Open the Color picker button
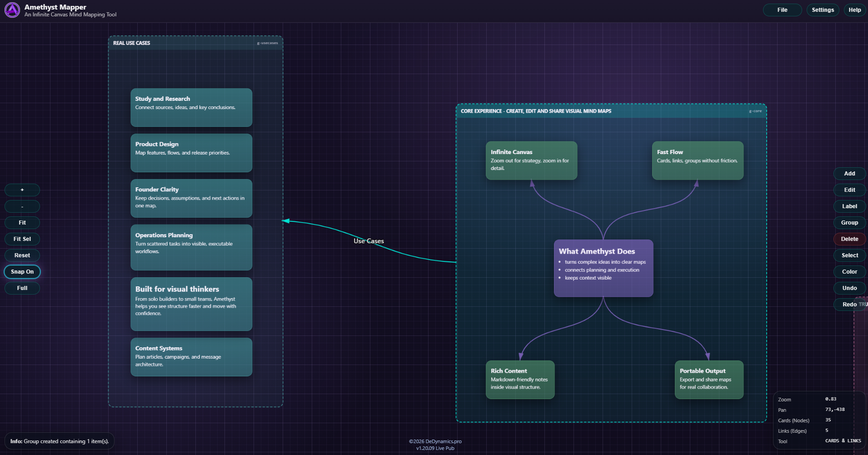Image resolution: width=868 pixels, height=455 pixels. tap(849, 272)
